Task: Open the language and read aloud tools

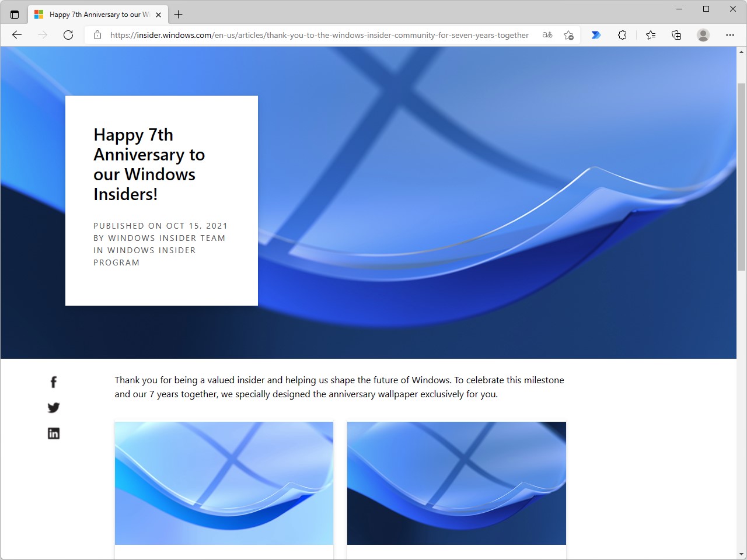Action: pos(547,35)
